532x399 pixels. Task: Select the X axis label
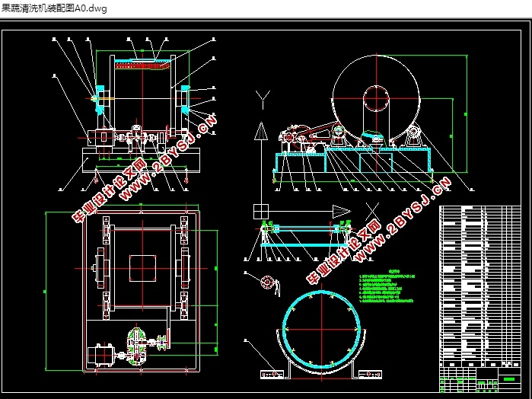pos(372,212)
